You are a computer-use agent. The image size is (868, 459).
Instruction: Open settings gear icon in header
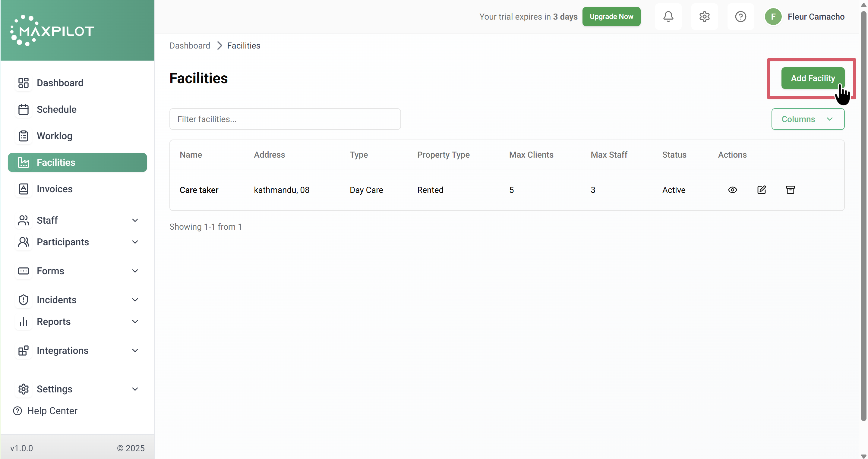pos(704,17)
